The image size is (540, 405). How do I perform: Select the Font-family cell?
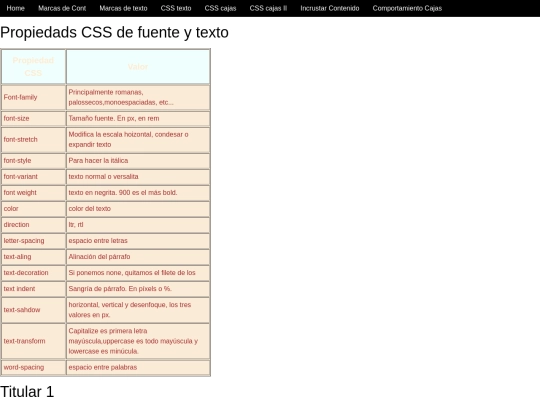point(33,97)
